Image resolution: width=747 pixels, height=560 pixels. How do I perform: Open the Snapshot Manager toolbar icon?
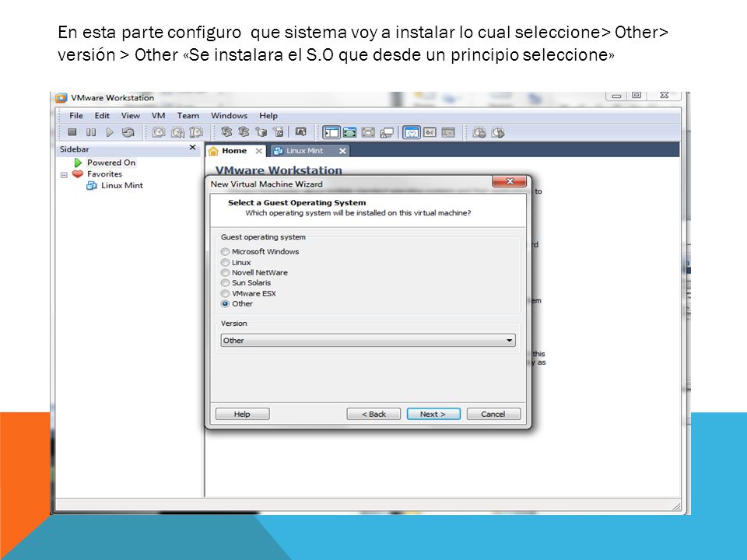click(196, 132)
